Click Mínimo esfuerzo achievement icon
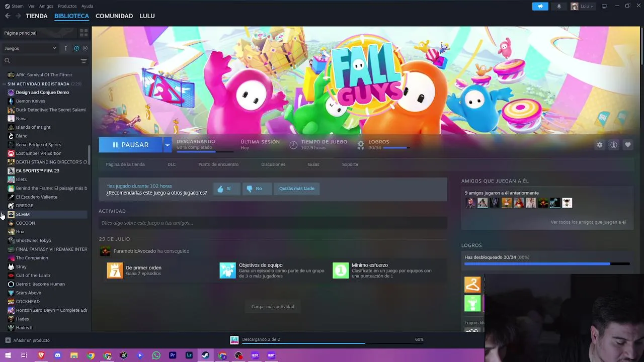Screen dimensions: 644x362 (341, 270)
